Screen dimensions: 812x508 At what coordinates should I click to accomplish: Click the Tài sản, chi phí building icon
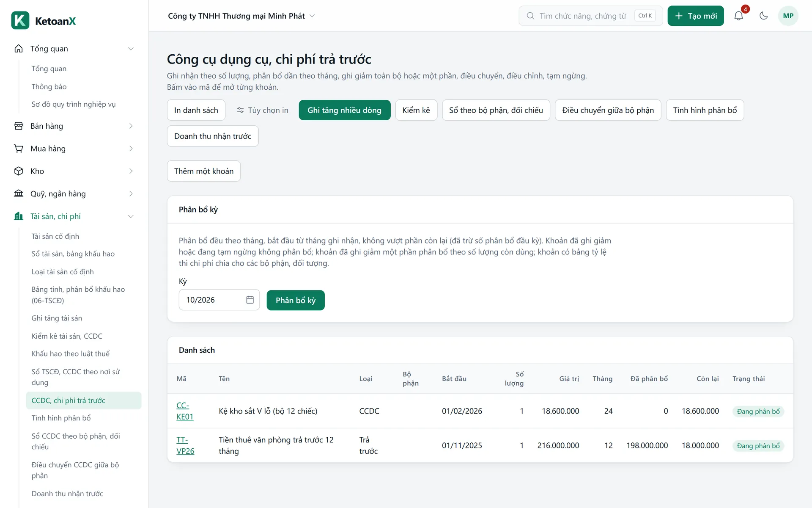click(x=19, y=216)
